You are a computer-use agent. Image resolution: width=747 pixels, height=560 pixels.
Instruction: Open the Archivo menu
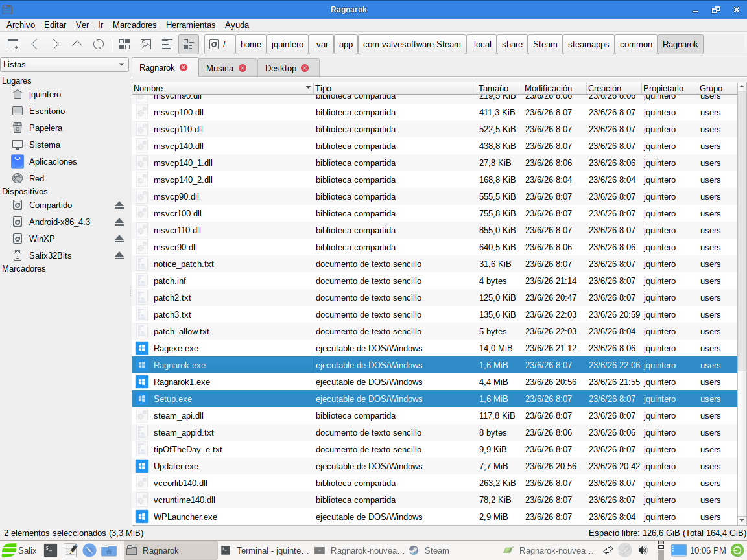(x=21, y=25)
